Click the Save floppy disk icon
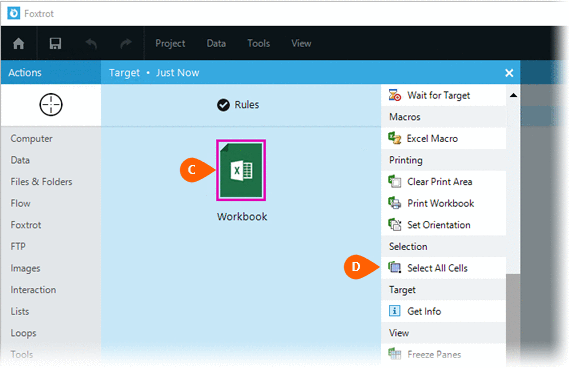Viewport: 577px width, 385px height. 56,44
